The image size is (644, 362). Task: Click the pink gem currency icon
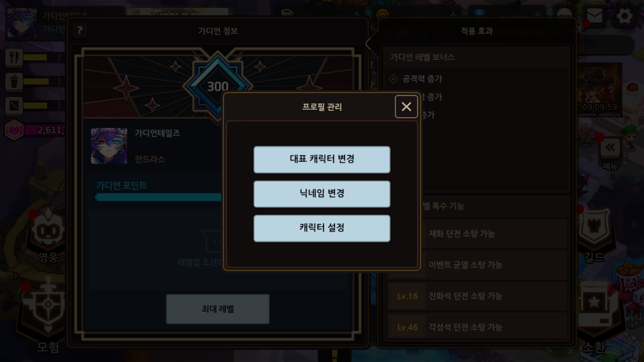(x=14, y=130)
